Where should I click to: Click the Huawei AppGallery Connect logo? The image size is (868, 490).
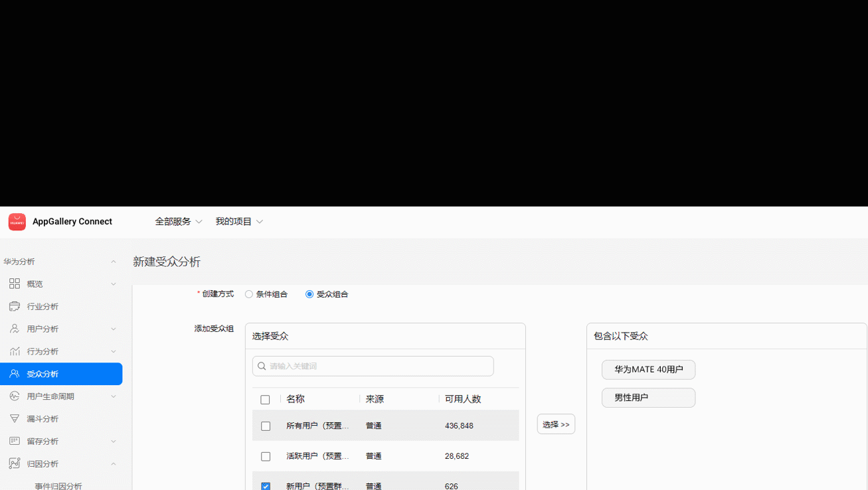point(17,222)
